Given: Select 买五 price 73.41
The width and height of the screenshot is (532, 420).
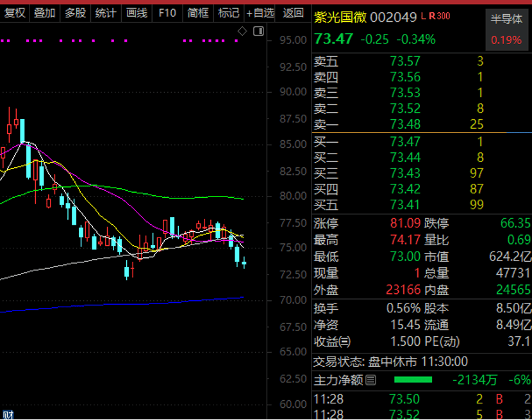Looking at the screenshot, I should click(x=405, y=205).
